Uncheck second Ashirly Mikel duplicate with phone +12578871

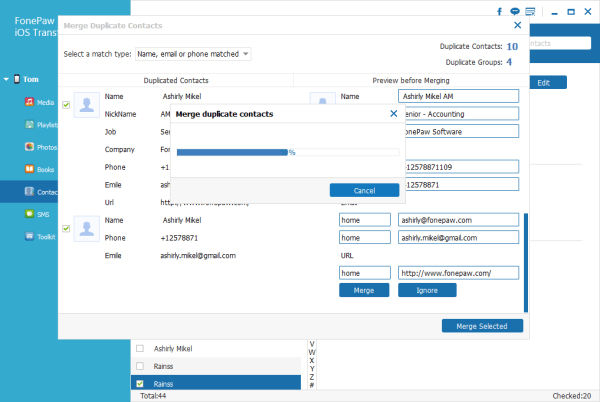click(66, 229)
